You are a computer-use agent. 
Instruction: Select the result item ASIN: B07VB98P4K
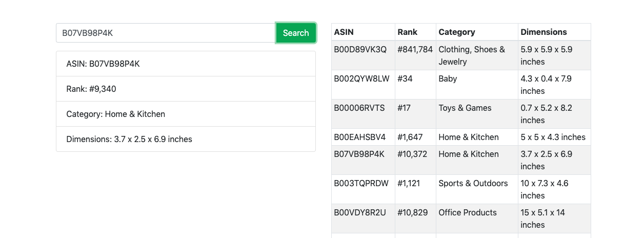186,64
